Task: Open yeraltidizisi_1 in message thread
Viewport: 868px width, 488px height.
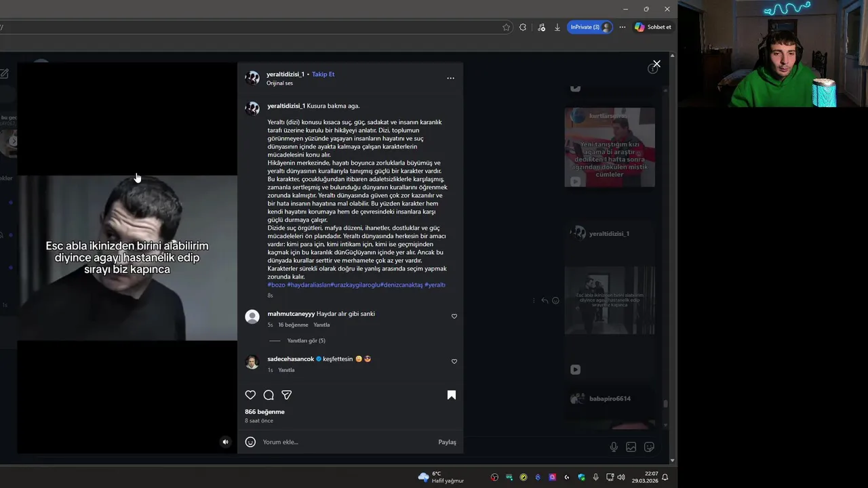Action: tap(609, 233)
